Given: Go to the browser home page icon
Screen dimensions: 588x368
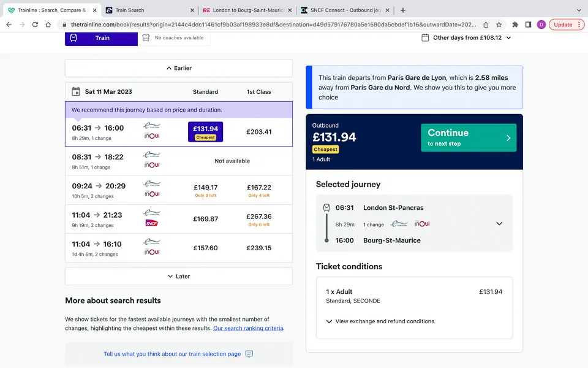Looking at the screenshot, I should (x=48, y=25).
